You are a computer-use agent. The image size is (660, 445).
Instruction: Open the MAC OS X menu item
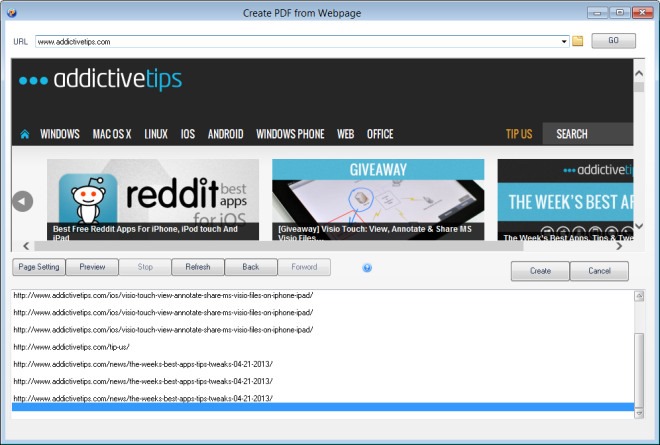click(x=112, y=134)
